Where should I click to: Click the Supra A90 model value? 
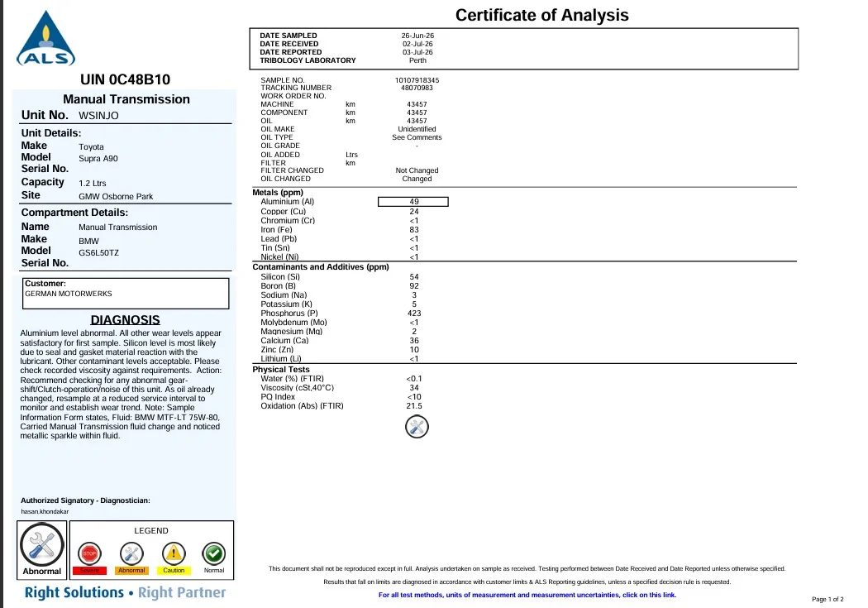pos(98,158)
